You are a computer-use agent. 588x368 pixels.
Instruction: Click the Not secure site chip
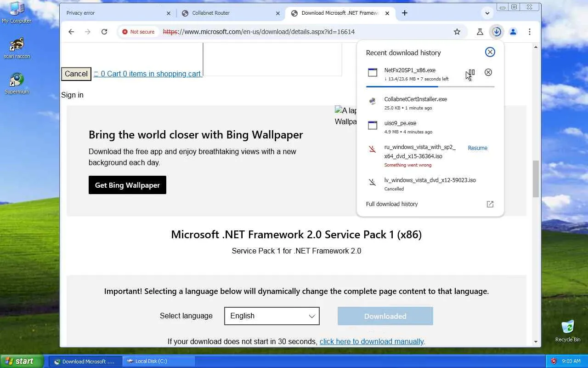pyautogui.click(x=138, y=32)
